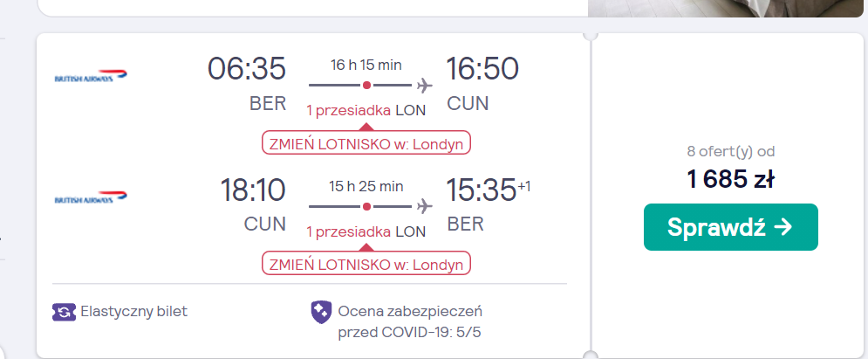Click the red stopover dot on return route
This screenshot has height=359, width=868.
tap(366, 206)
